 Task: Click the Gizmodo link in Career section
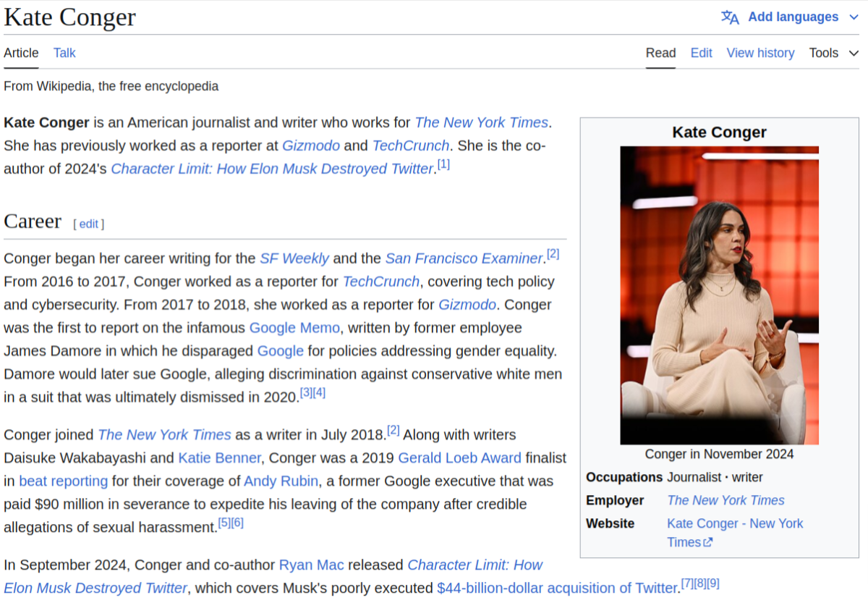point(467,305)
